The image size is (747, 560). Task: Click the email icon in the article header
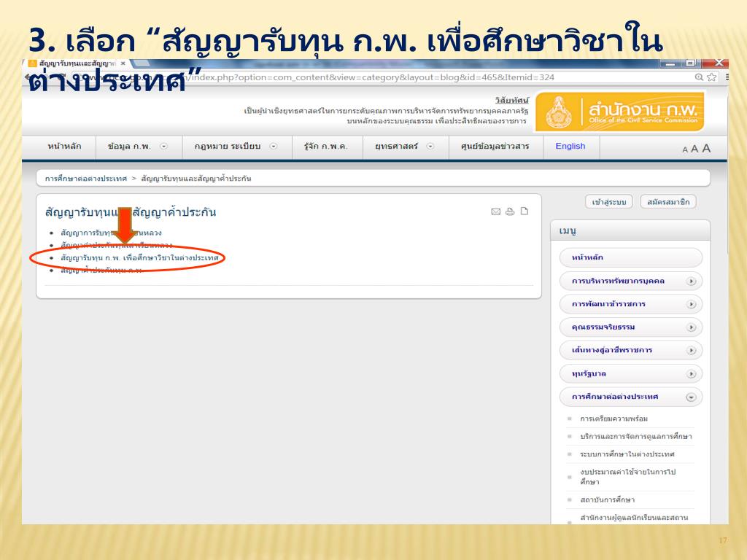pos(495,212)
